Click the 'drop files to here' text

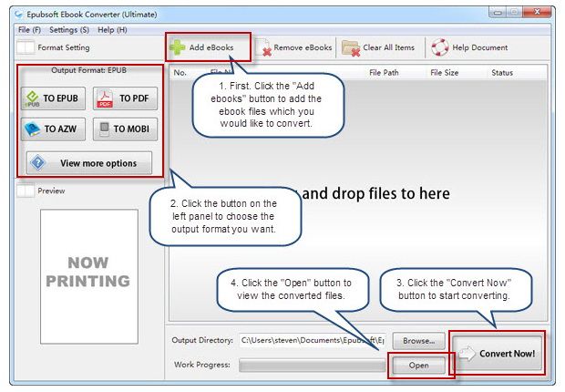pyautogui.click(x=391, y=193)
